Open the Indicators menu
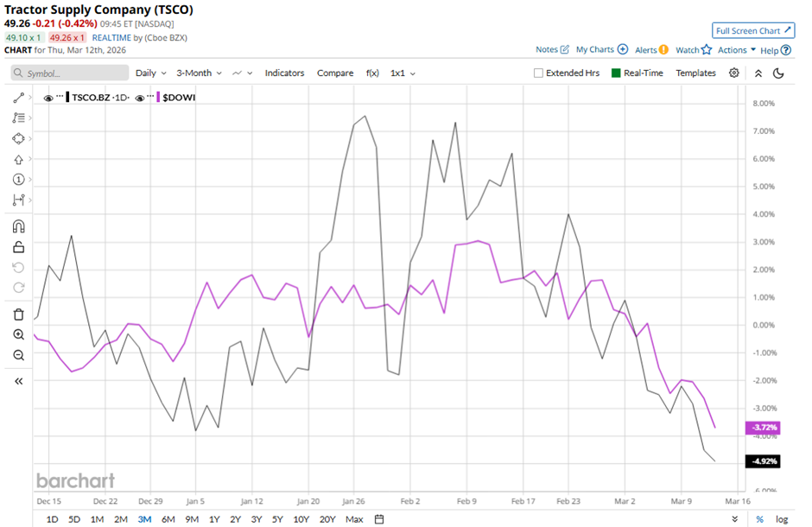The height and width of the screenshot is (527, 812). [284, 73]
